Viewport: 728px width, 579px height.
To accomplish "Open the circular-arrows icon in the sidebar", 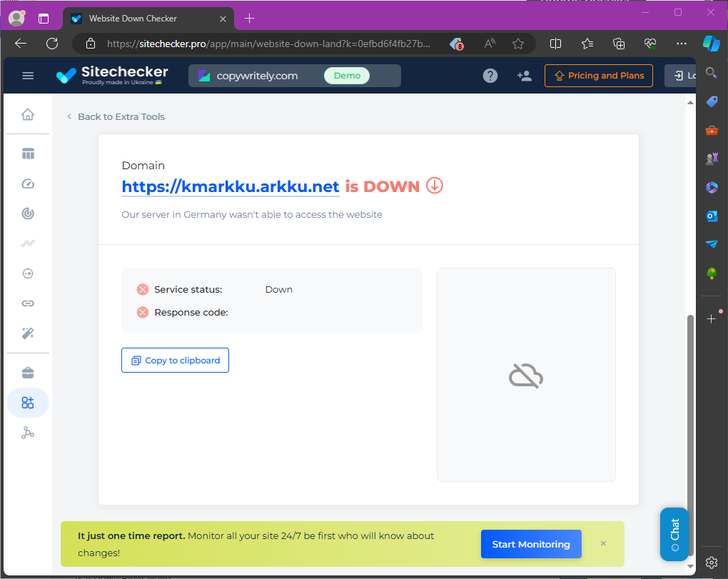I will [x=28, y=273].
